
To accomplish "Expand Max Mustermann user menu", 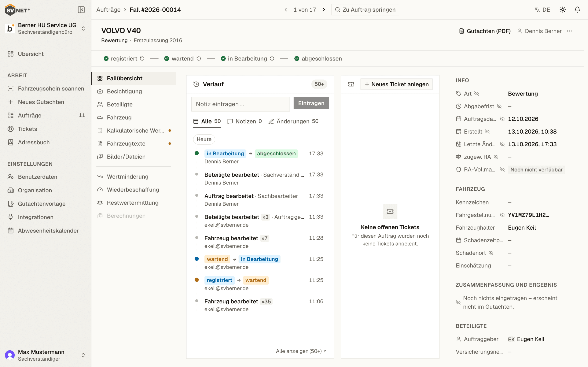I will click(x=45, y=355).
